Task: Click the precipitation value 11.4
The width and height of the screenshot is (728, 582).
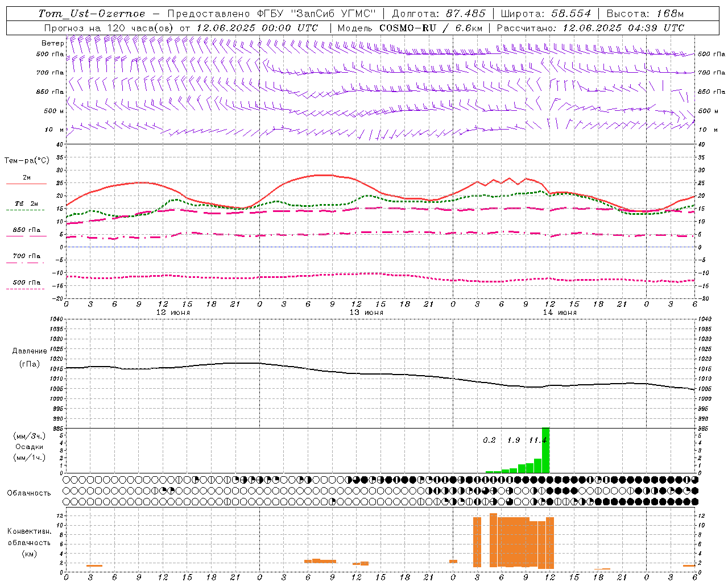Action: [x=537, y=440]
